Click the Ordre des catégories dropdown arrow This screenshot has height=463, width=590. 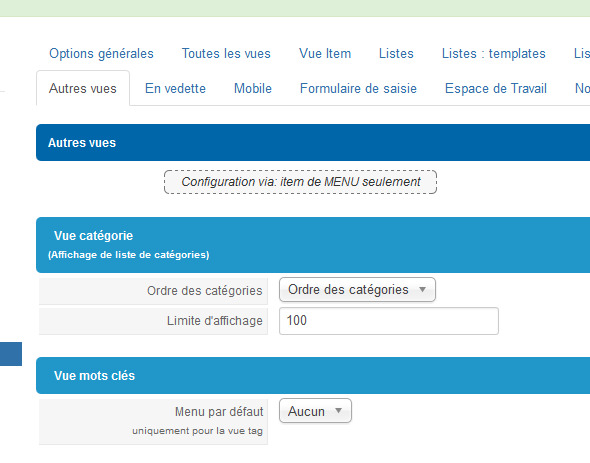[x=423, y=289]
